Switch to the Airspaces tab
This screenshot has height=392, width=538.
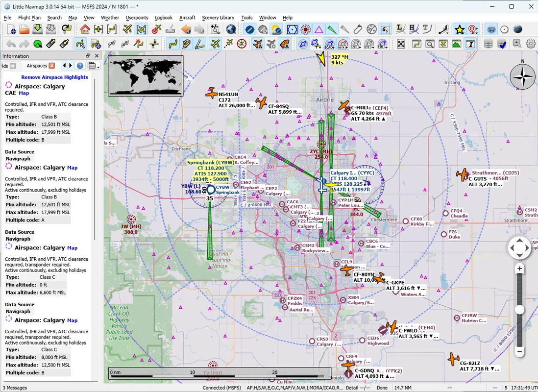[37, 66]
